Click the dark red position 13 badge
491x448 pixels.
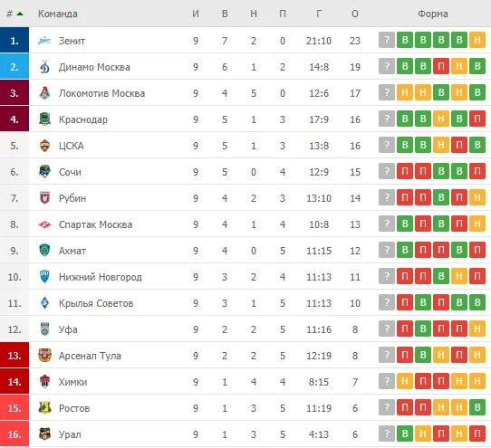click(14, 356)
